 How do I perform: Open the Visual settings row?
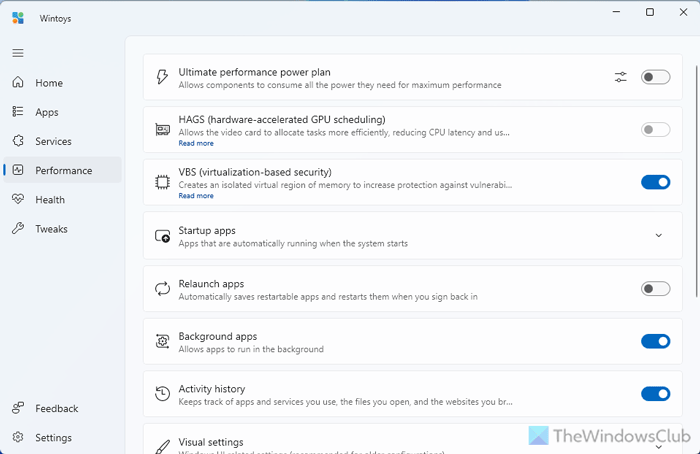400,442
